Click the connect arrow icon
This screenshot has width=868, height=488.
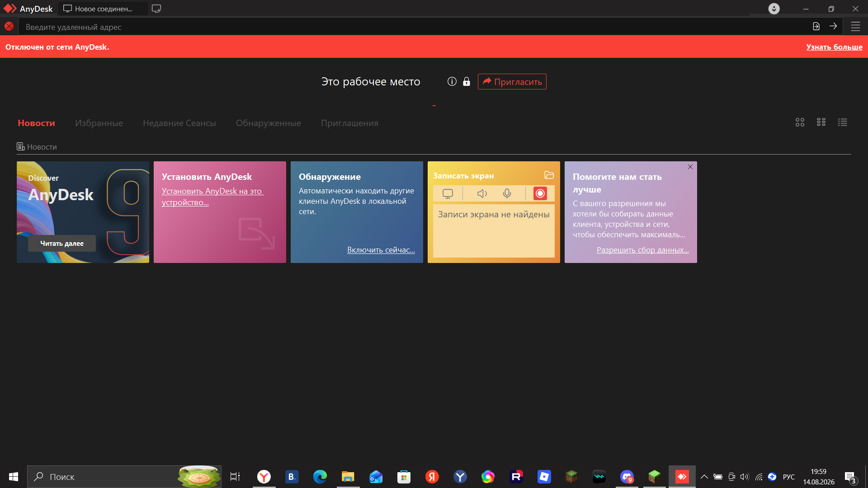click(x=833, y=27)
